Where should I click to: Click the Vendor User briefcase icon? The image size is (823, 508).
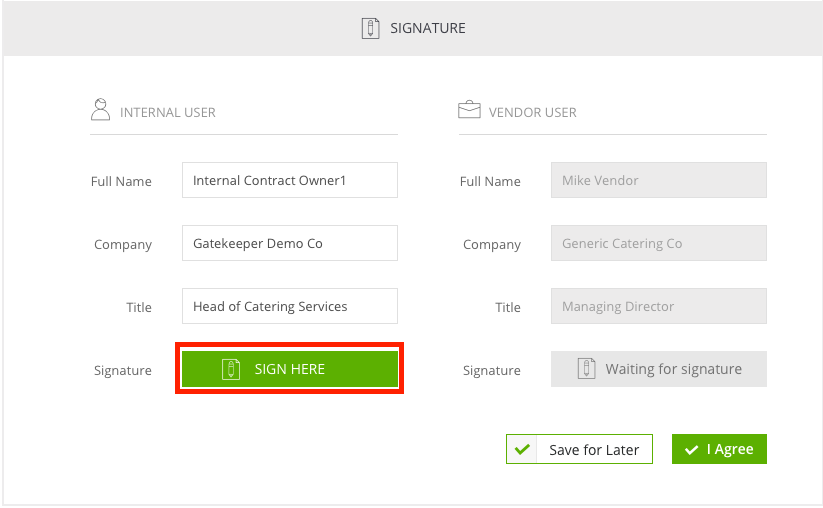tap(469, 110)
